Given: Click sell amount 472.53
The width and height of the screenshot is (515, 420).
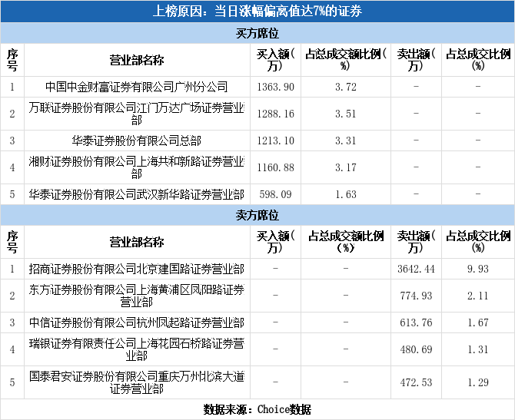Looking at the screenshot, I should tap(416, 382).
